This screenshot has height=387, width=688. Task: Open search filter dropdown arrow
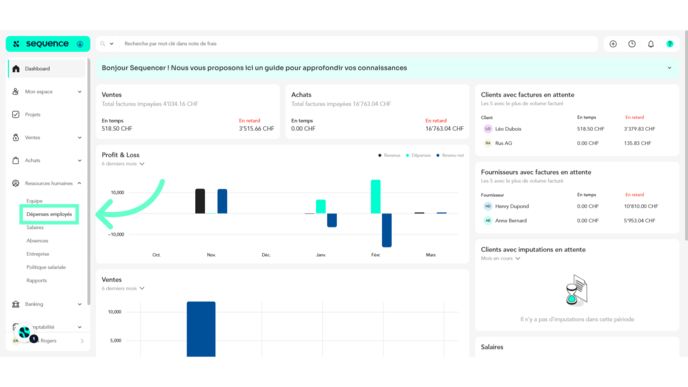coord(111,44)
